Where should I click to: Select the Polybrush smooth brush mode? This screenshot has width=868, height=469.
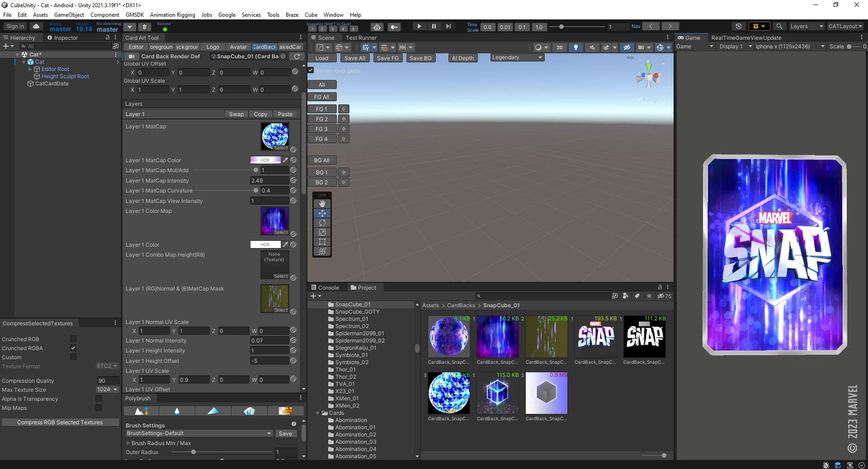tap(177, 411)
